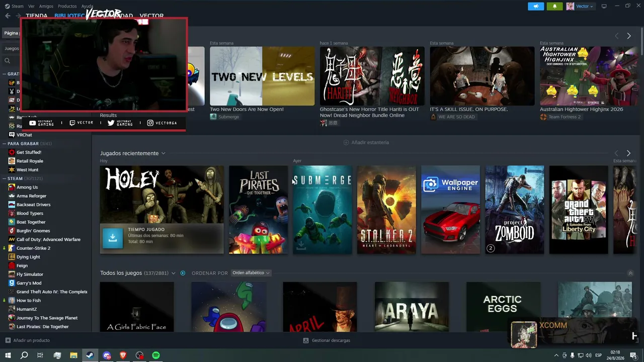Open the Ver menu
The height and width of the screenshot is (362, 644).
tap(31, 6)
